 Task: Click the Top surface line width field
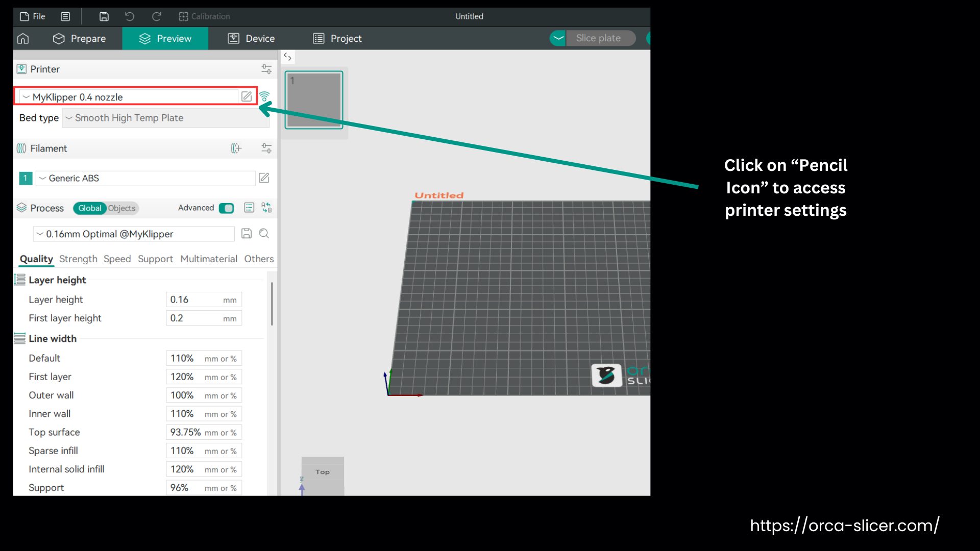[x=204, y=433]
